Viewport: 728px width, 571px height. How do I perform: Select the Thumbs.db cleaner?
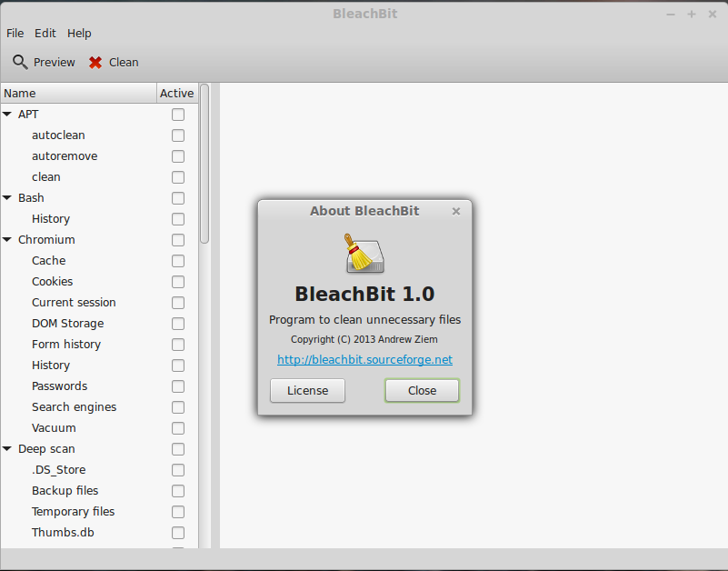(63, 532)
